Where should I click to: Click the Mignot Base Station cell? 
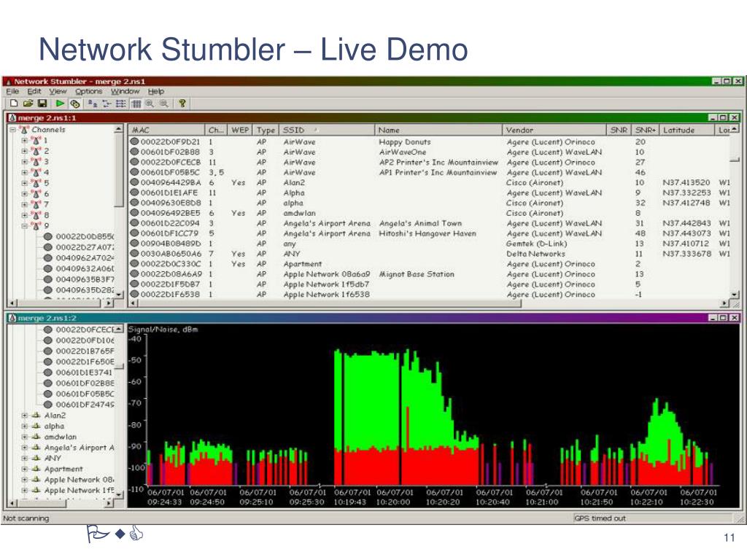(417, 274)
